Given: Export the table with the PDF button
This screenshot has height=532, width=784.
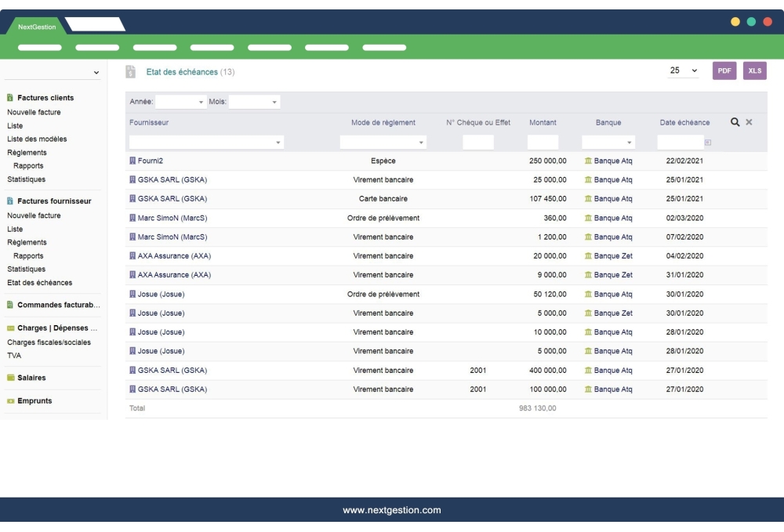Looking at the screenshot, I should (x=724, y=71).
